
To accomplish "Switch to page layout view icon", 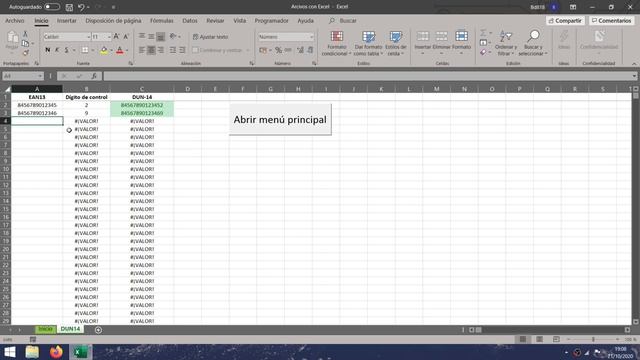I will [x=539, y=339].
